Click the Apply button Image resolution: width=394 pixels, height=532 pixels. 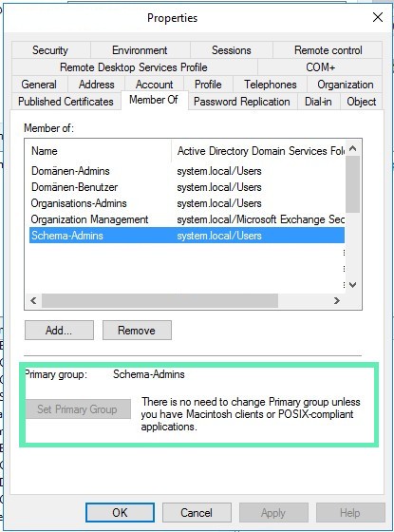click(273, 512)
